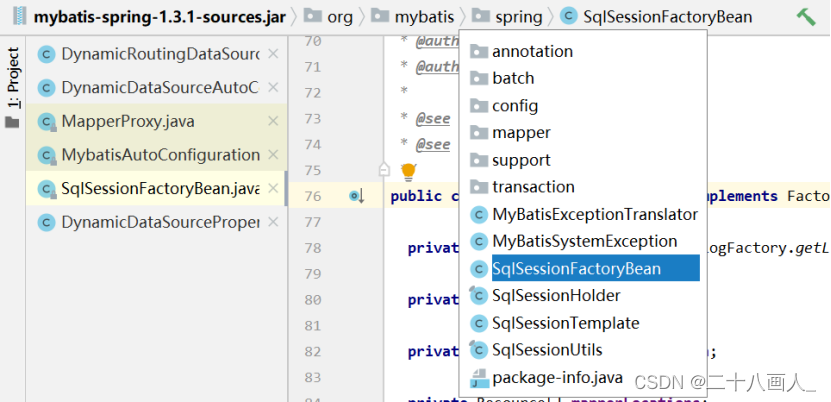Open the 1: Project tool window

[13, 78]
